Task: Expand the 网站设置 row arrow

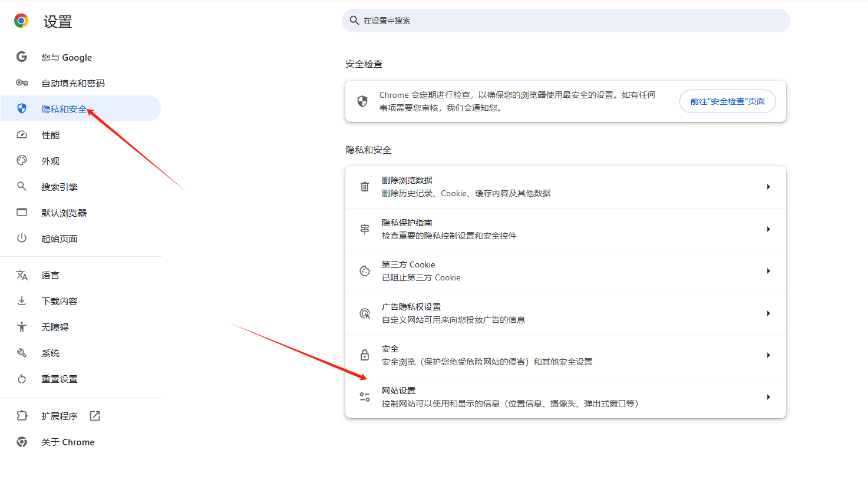Action: click(x=768, y=397)
